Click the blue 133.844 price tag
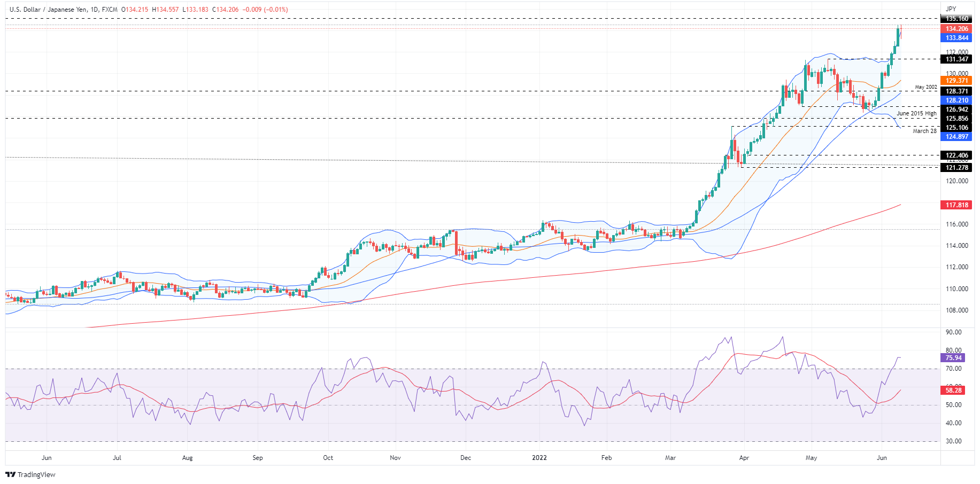The height and width of the screenshot is (484, 980). (x=956, y=38)
